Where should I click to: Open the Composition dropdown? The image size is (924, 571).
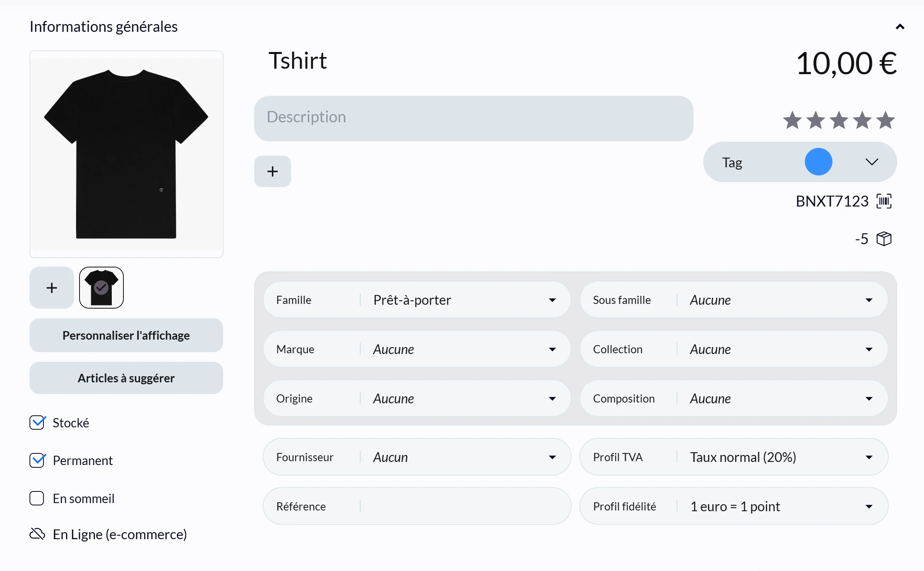[x=733, y=398]
